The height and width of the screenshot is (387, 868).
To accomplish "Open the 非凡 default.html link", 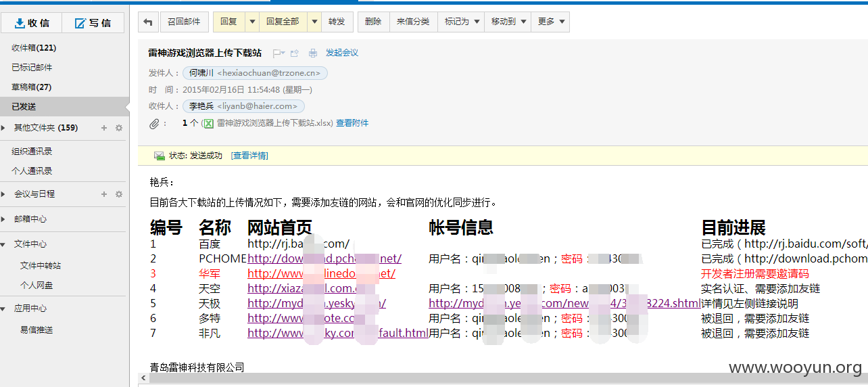I will [338, 333].
